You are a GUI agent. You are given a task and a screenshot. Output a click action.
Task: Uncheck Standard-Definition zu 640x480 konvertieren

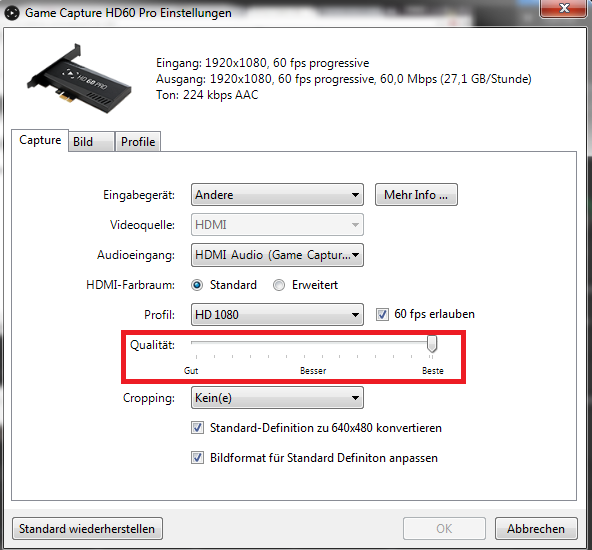(x=197, y=428)
